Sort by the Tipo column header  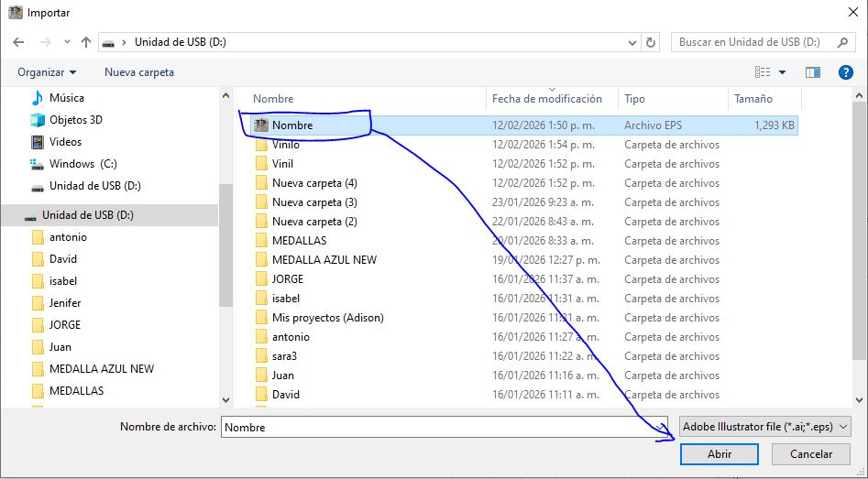pos(634,99)
